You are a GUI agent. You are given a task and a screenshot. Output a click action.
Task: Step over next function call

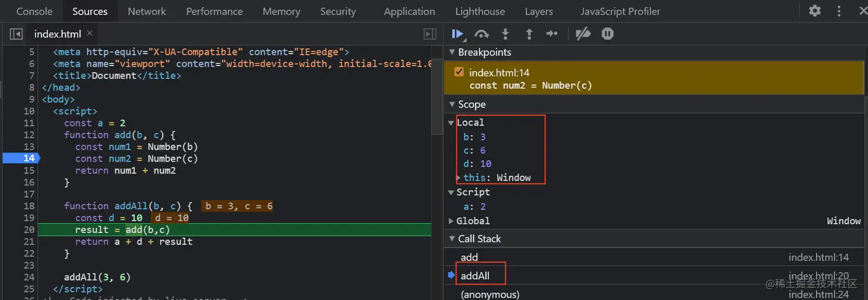pyautogui.click(x=482, y=34)
